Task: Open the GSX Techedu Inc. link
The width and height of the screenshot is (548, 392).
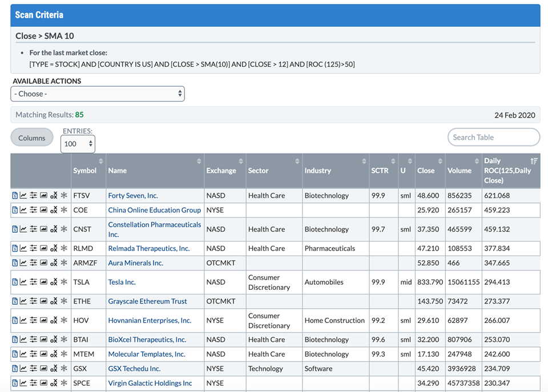Action: 134,368
